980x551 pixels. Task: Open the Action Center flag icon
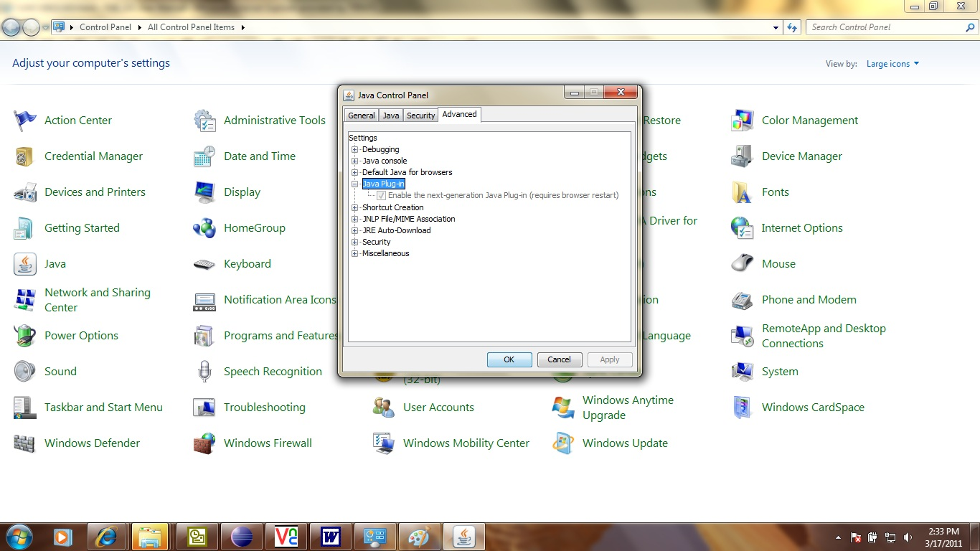click(25, 121)
